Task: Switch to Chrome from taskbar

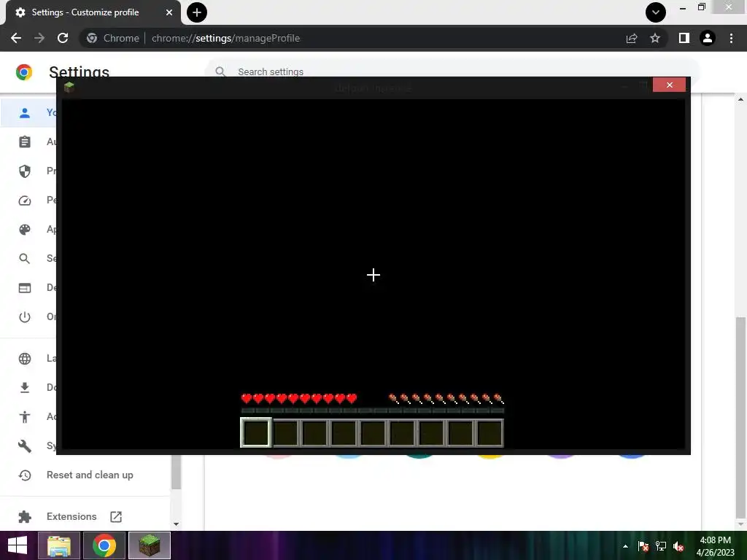Action: tap(104, 545)
